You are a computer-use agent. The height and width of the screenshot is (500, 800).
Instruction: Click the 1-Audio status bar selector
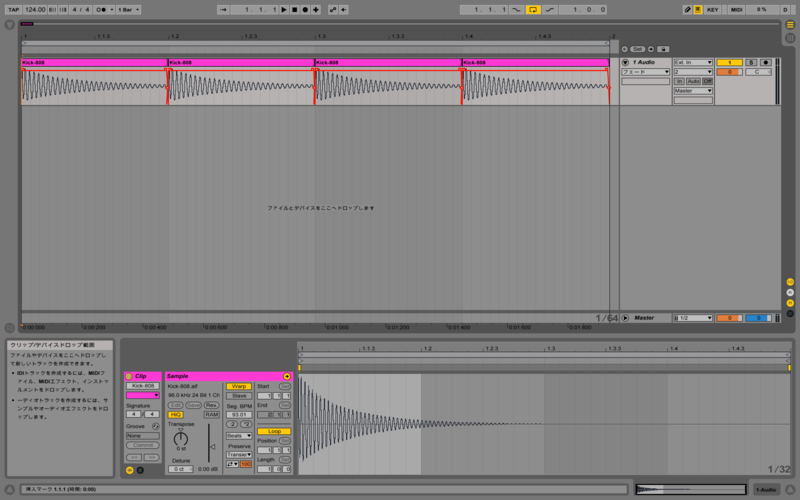click(x=766, y=490)
